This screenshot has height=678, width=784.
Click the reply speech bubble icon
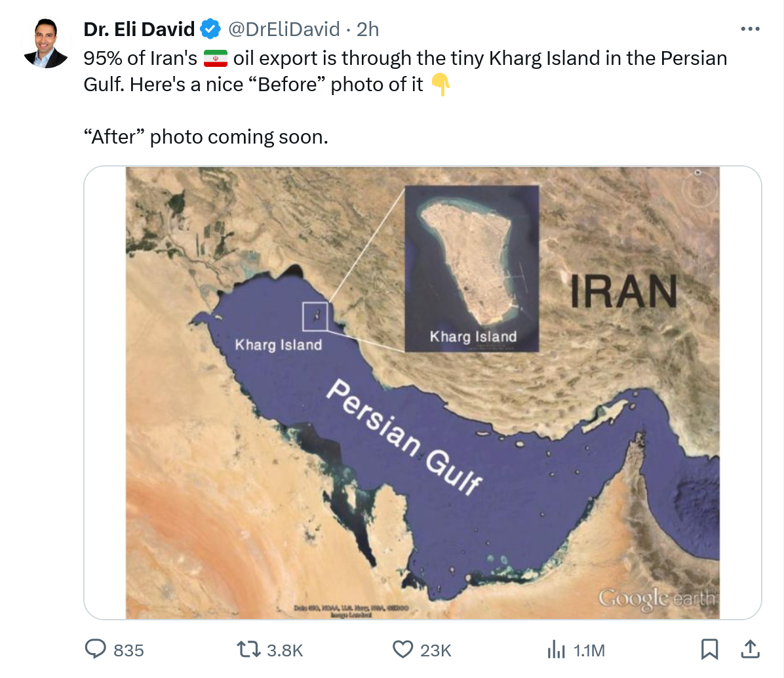coord(96,649)
